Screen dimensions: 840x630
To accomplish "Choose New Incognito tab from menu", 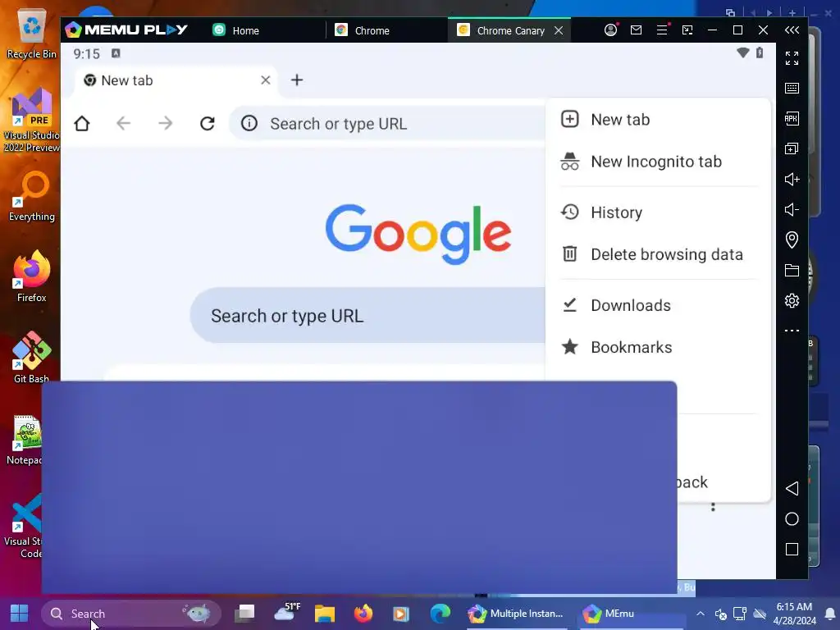I will tap(659, 162).
